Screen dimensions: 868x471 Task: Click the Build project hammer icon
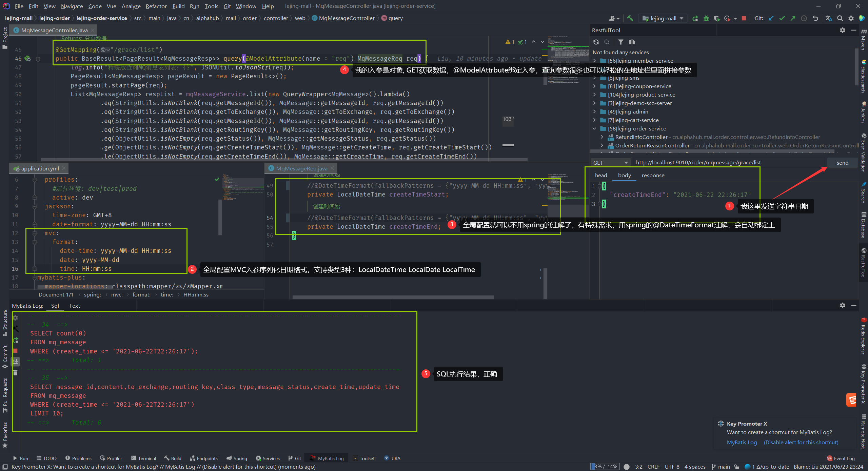tap(630, 18)
